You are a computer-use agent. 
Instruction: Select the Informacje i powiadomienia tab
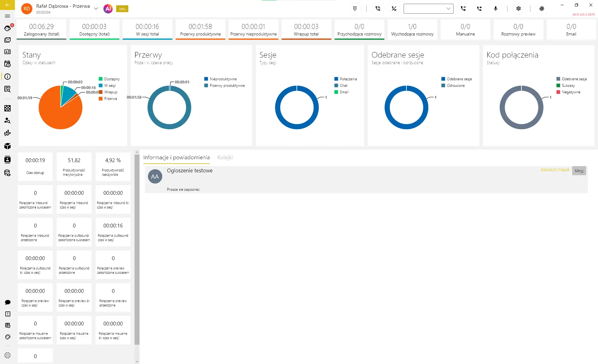click(x=176, y=157)
